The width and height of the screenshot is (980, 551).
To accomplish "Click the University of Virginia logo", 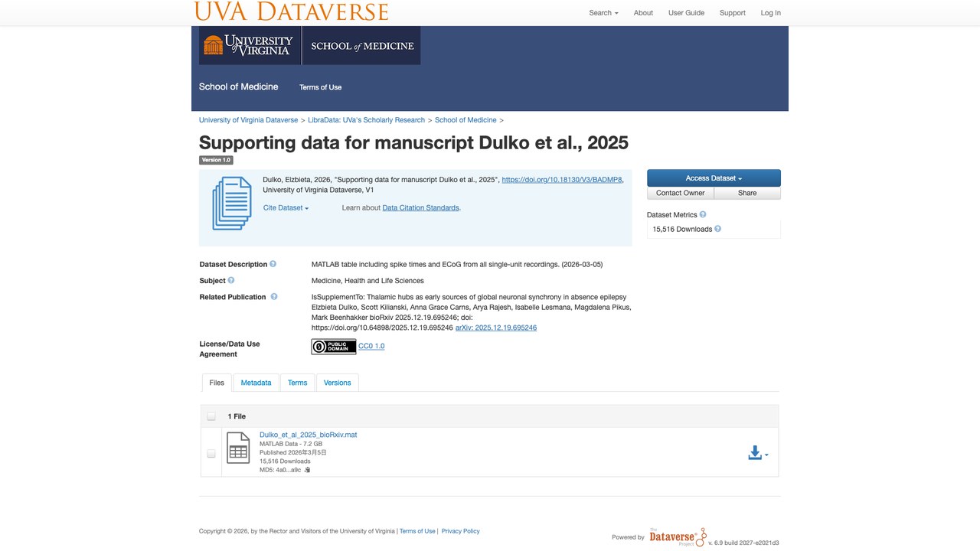I will point(248,45).
